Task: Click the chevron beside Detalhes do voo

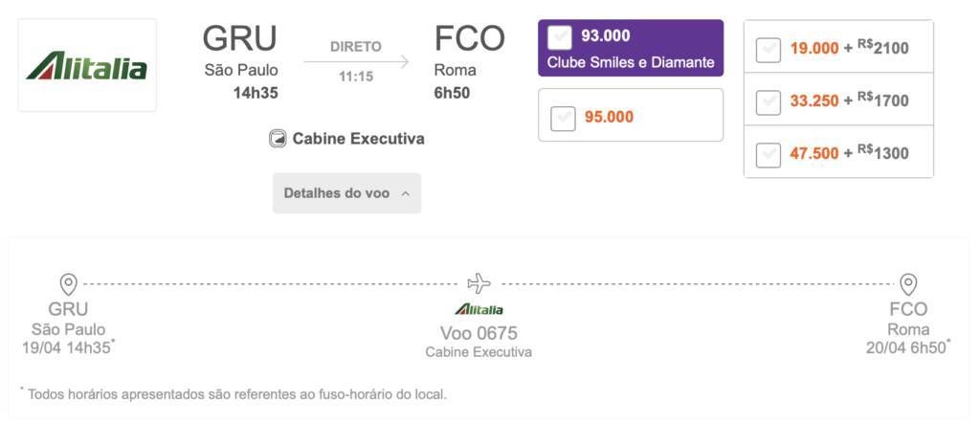Action: [x=406, y=193]
